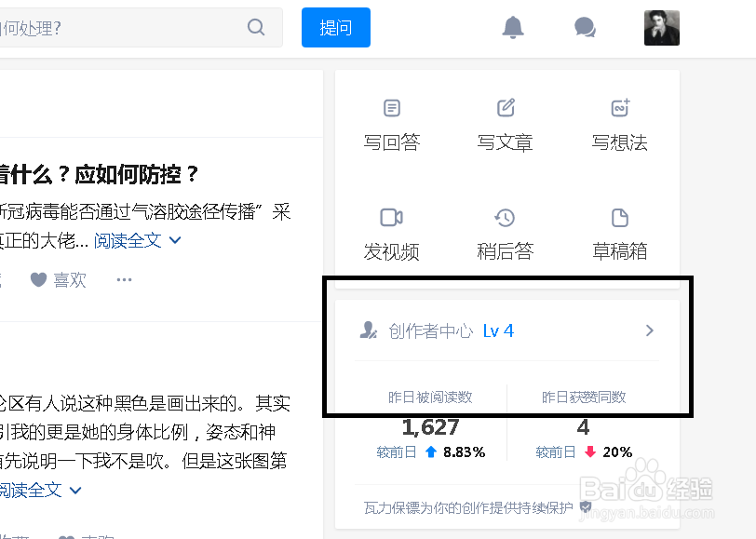Image resolution: width=756 pixels, height=539 pixels.
Task: Select the 写文章 (write article) icon
Action: [506, 107]
